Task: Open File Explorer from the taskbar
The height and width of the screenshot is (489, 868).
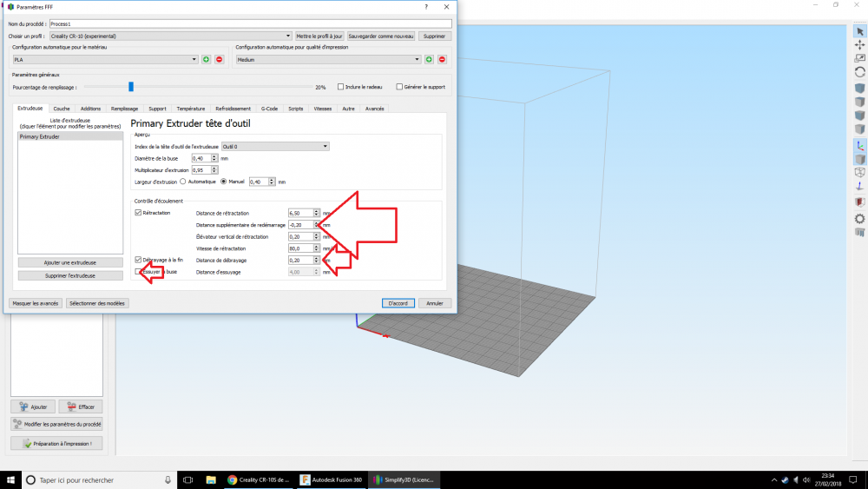Action: (211, 479)
